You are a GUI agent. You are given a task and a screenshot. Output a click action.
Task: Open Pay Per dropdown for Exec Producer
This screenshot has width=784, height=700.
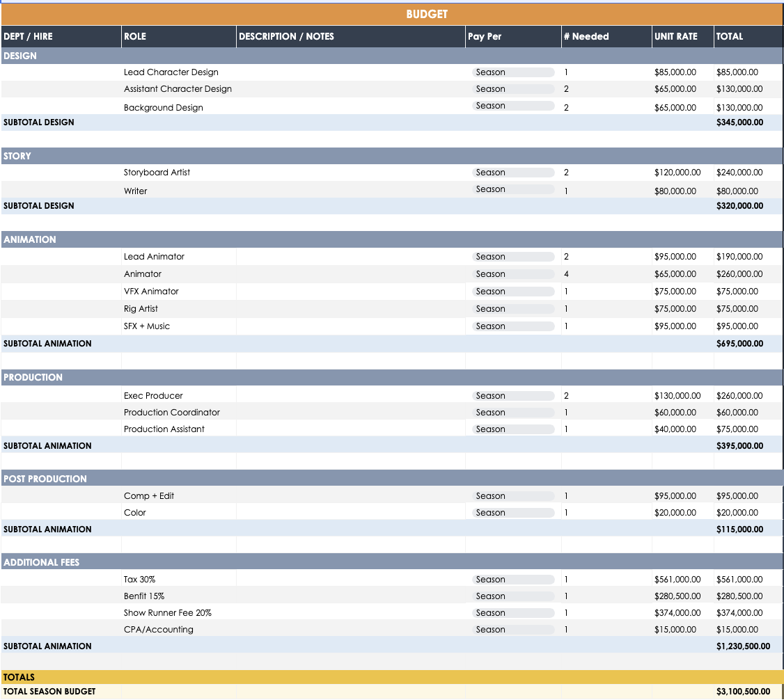pos(513,396)
